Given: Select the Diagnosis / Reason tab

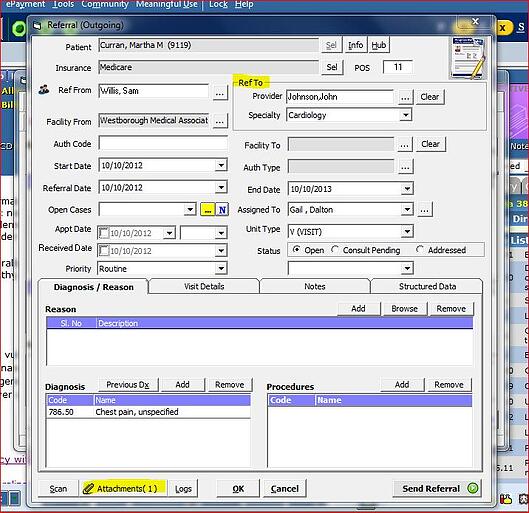Looking at the screenshot, I should (93, 287).
